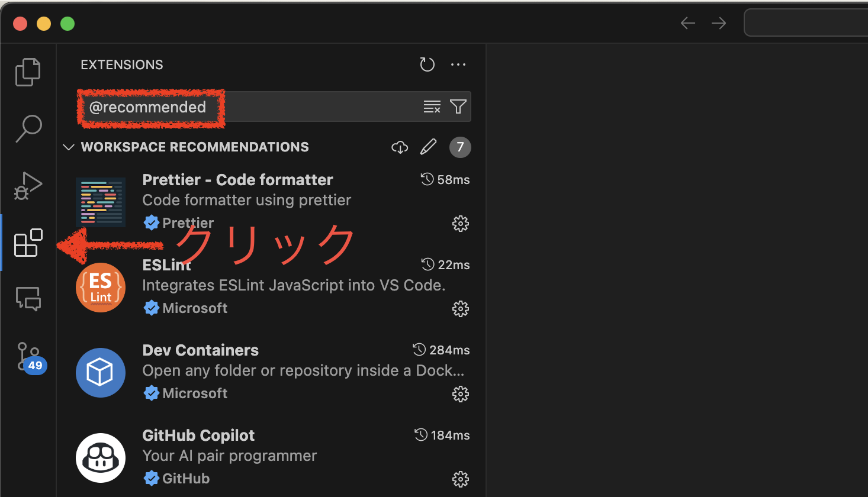Click Microsoft publisher under ESLint
This screenshot has height=497, width=868.
195,308
